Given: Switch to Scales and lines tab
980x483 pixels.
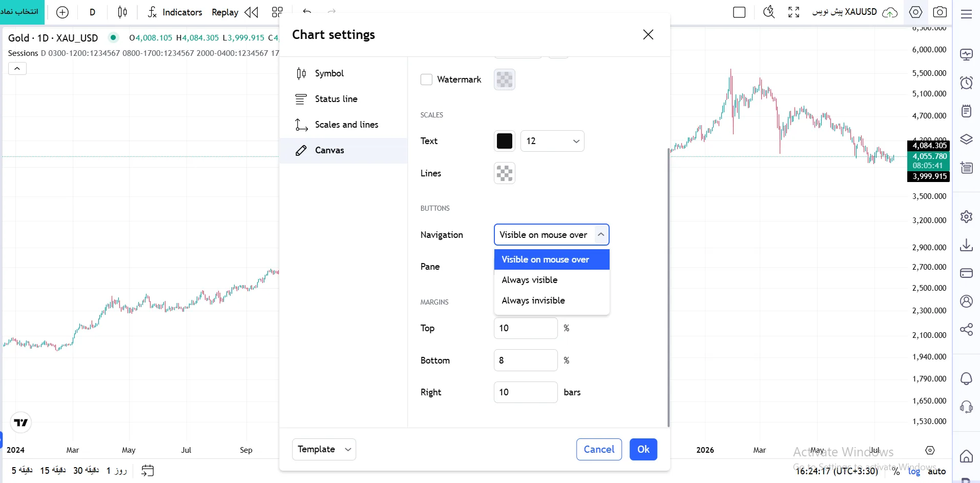Looking at the screenshot, I should (x=343, y=125).
